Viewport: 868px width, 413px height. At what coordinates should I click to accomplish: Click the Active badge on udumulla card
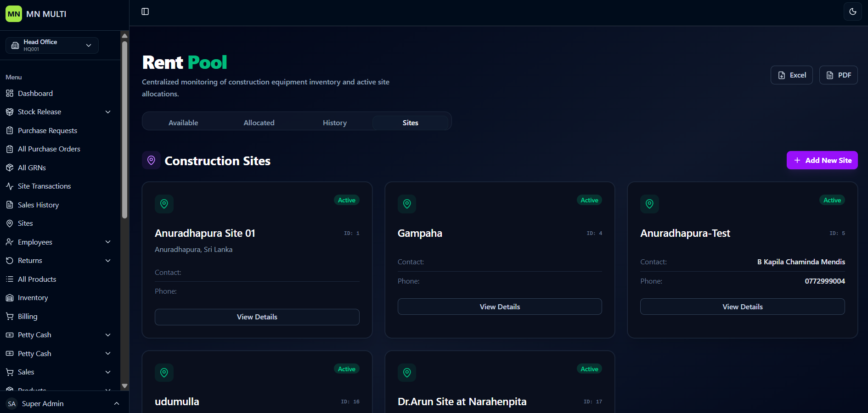pos(347,369)
